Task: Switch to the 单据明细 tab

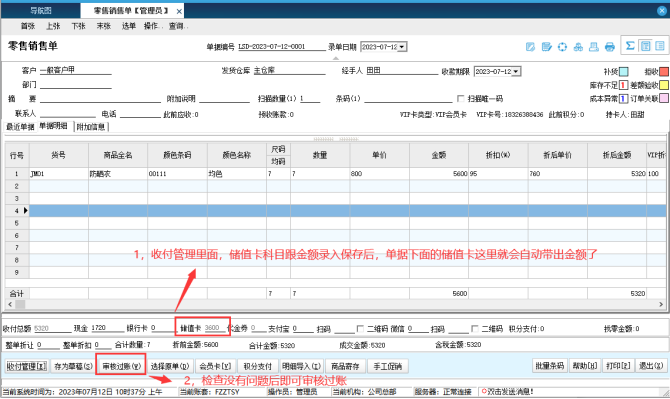Action: point(53,126)
